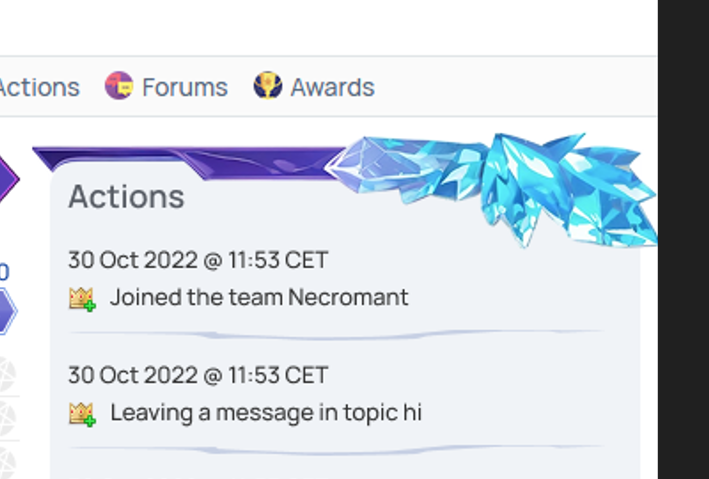Click the first 30 Oct 2022 timestamp
Screen dimensions: 709x479
198,260
